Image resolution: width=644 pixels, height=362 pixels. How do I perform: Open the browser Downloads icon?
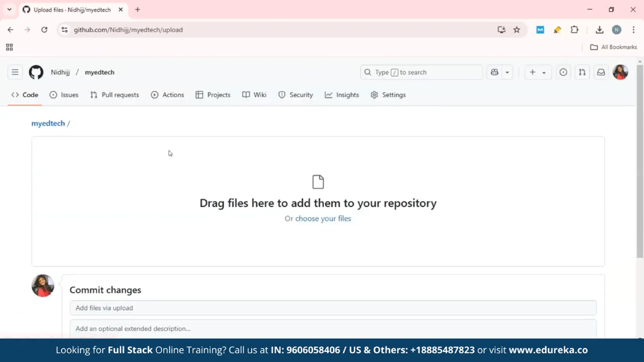click(599, 30)
